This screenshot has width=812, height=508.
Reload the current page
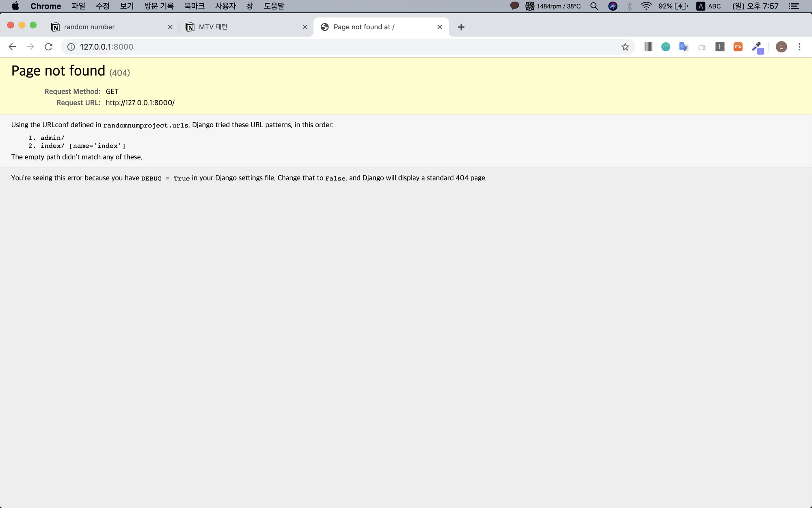click(48, 47)
